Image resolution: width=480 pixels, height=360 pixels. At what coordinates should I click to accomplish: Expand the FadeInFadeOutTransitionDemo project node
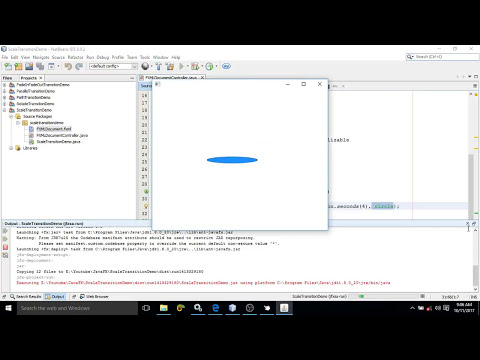5,85
